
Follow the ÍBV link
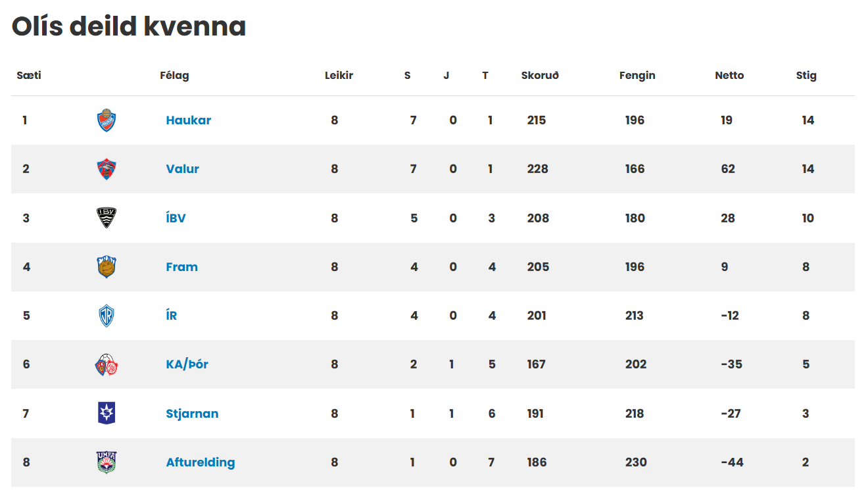(176, 218)
